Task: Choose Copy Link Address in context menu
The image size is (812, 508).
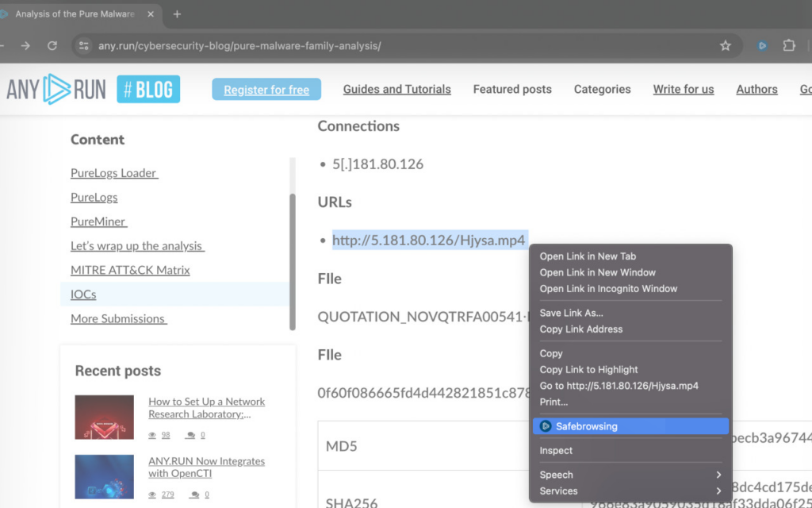Action: [581, 329]
